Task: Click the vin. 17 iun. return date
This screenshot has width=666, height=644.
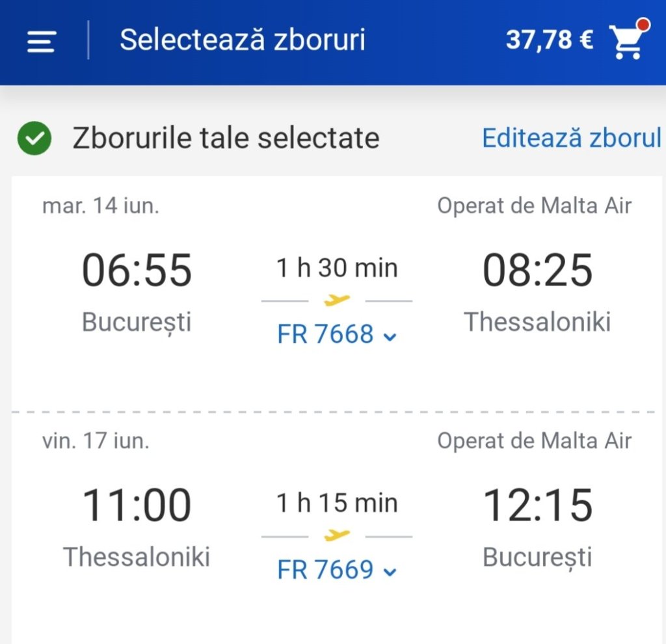Action: click(96, 441)
